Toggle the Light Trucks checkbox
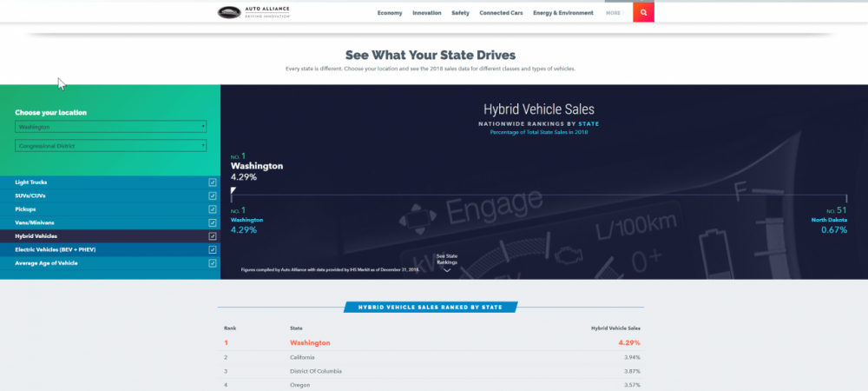The height and width of the screenshot is (391, 868). click(213, 182)
